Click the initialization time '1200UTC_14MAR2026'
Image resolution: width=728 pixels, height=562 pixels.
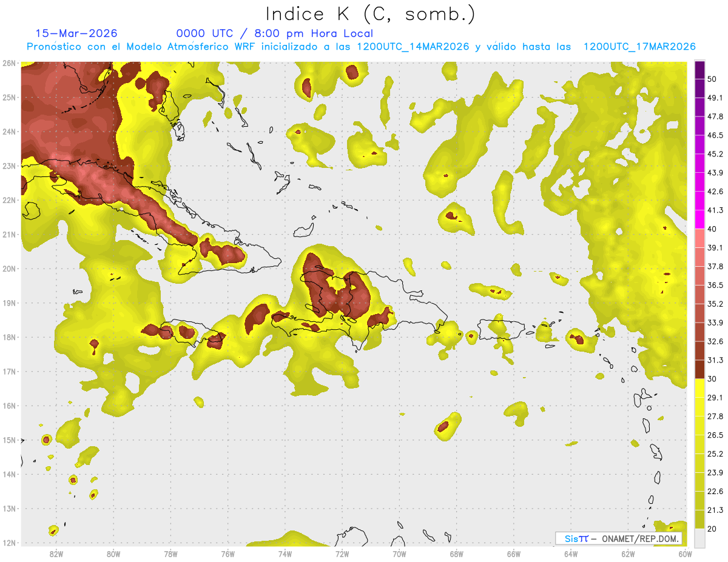tap(413, 47)
